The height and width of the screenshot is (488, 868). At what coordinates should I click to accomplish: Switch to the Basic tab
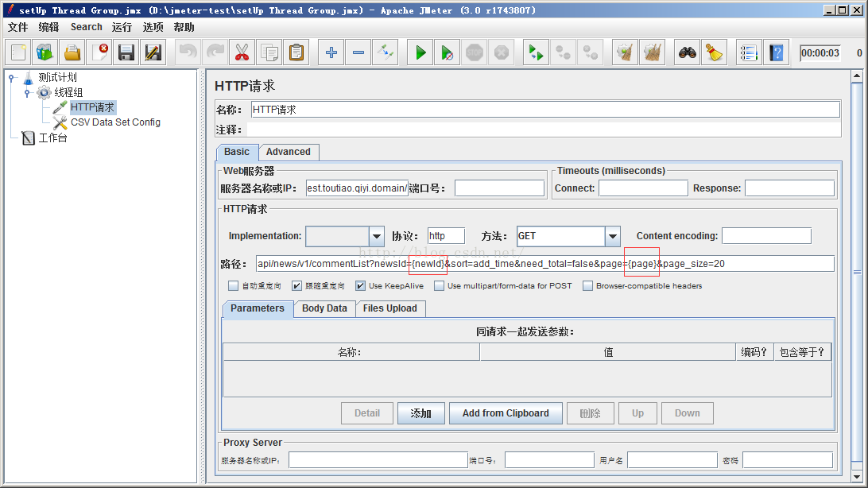[x=237, y=152]
